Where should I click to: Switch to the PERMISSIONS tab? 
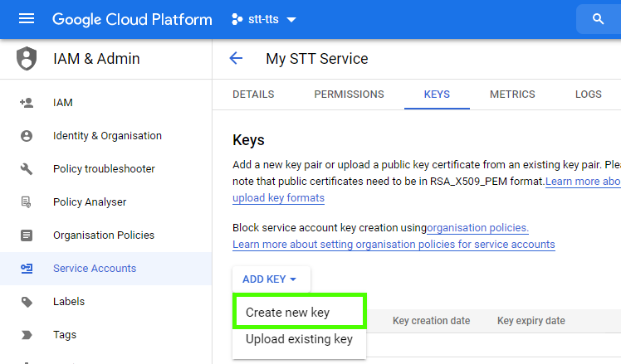pos(349,95)
